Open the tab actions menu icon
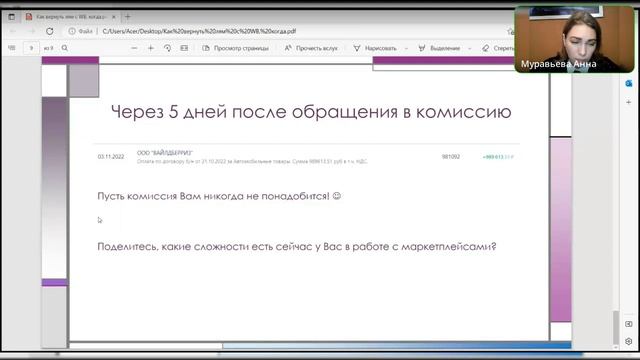The image size is (640, 360). click(11, 17)
